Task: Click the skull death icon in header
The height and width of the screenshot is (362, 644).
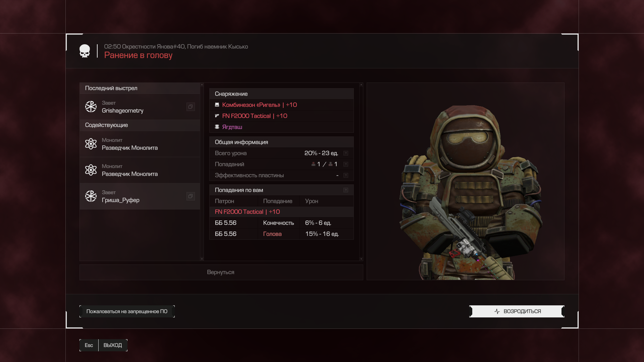Action: (85, 51)
